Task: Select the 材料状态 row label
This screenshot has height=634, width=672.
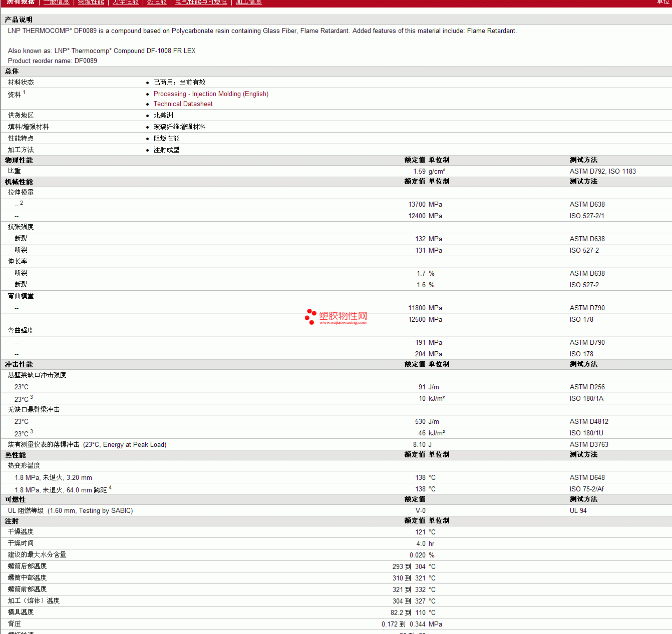Action: point(21,82)
